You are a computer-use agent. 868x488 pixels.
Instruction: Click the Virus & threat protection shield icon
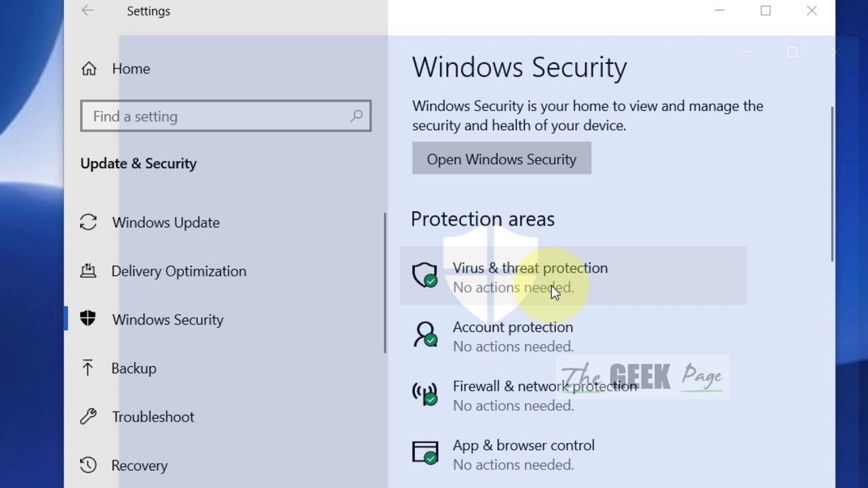click(425, 275)
